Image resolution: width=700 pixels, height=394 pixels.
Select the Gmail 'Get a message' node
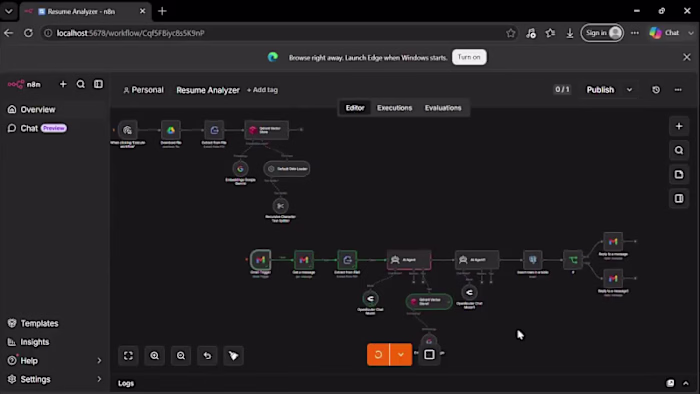coord(304,260)
